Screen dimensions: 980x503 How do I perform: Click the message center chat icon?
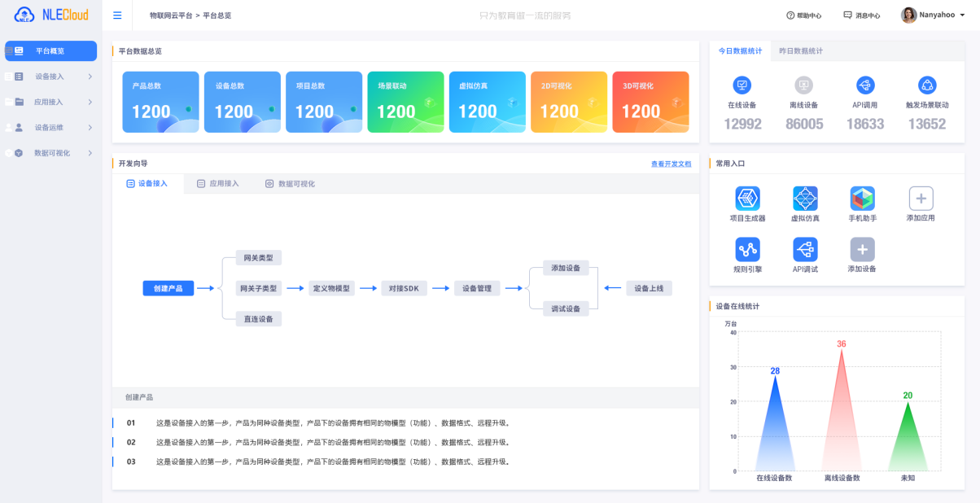[847, 15]
